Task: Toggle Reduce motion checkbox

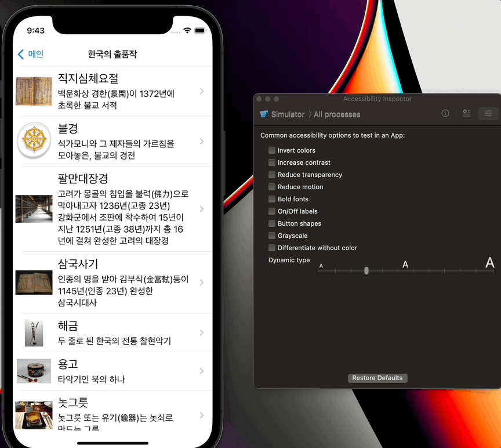Action: 272,187
